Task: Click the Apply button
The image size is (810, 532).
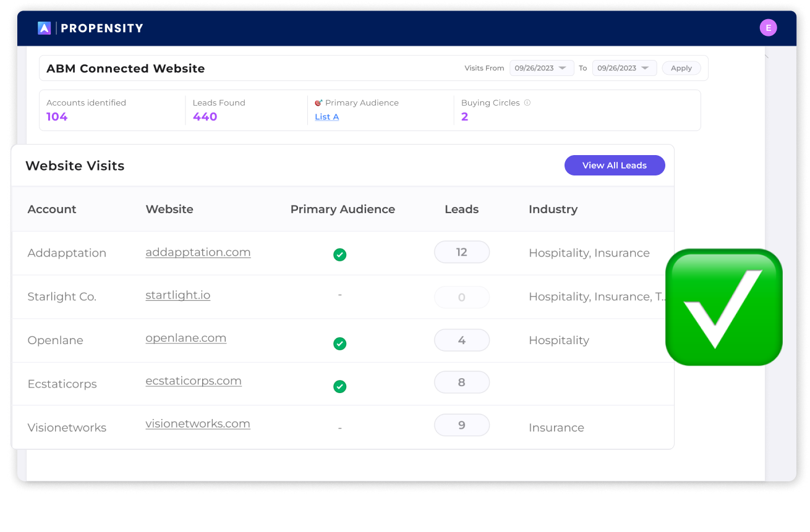Action: 681,68
